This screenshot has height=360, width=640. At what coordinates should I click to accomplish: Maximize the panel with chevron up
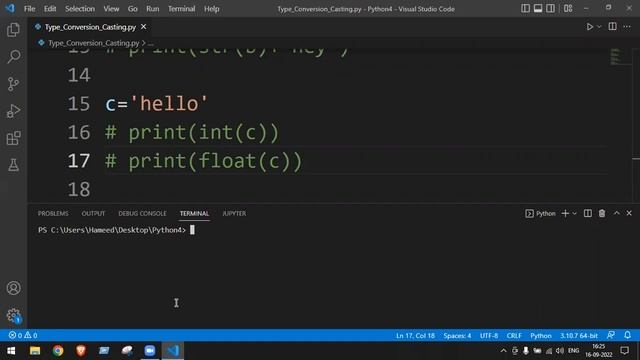[x=617, y=213]
